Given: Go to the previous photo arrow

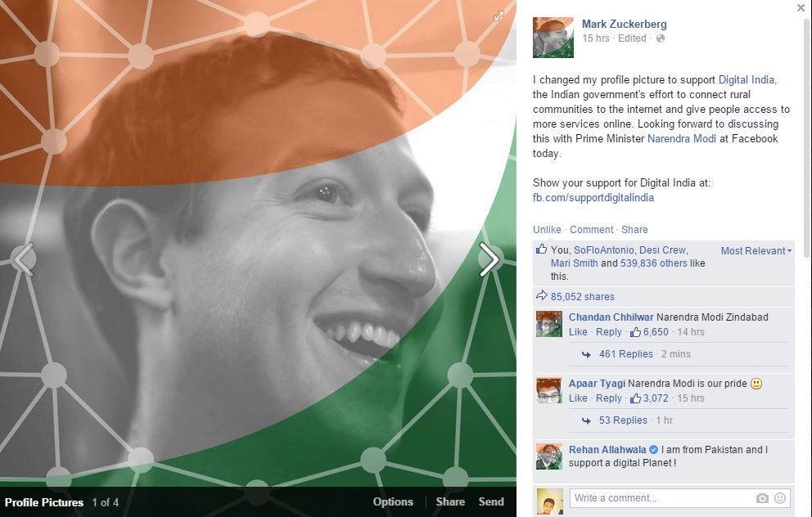Looking at the screenshot, I should coord(25,259).
